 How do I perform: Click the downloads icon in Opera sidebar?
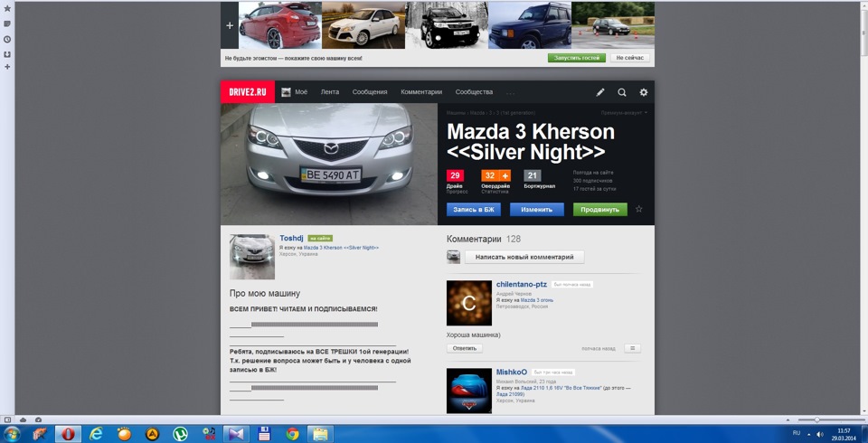click(7, 53)
